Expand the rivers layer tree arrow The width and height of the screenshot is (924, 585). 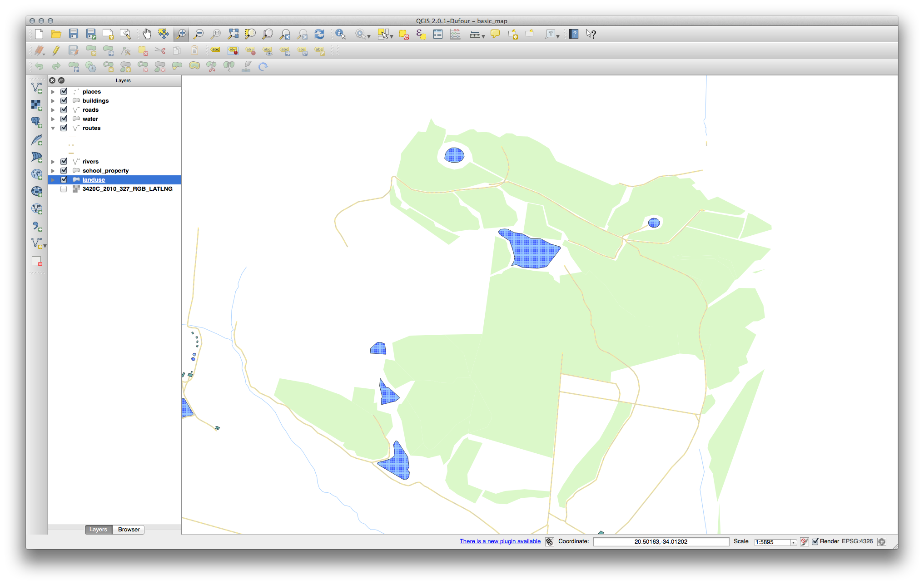pyautogui.click(x=53, y=162)
